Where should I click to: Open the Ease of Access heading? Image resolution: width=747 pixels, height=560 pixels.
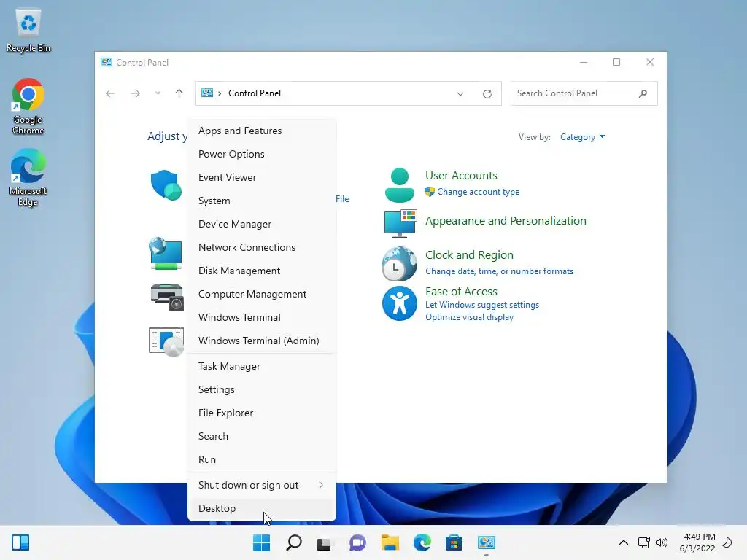pyautogui.click(x=461, y=292)
